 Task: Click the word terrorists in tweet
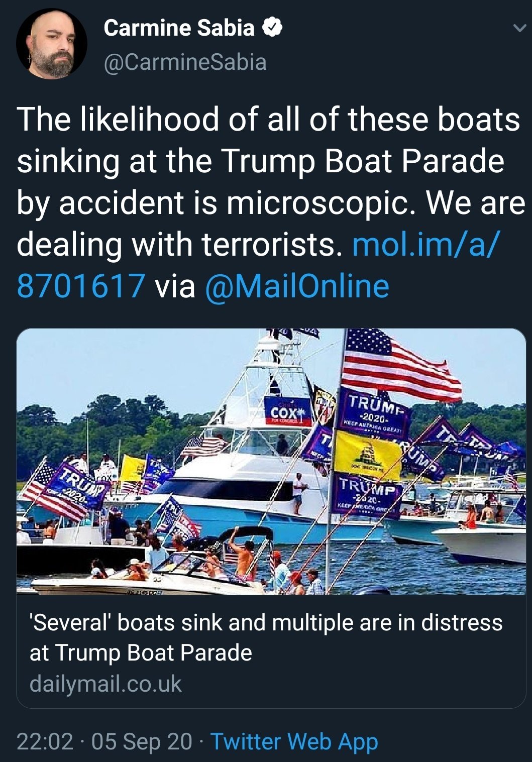268,244
